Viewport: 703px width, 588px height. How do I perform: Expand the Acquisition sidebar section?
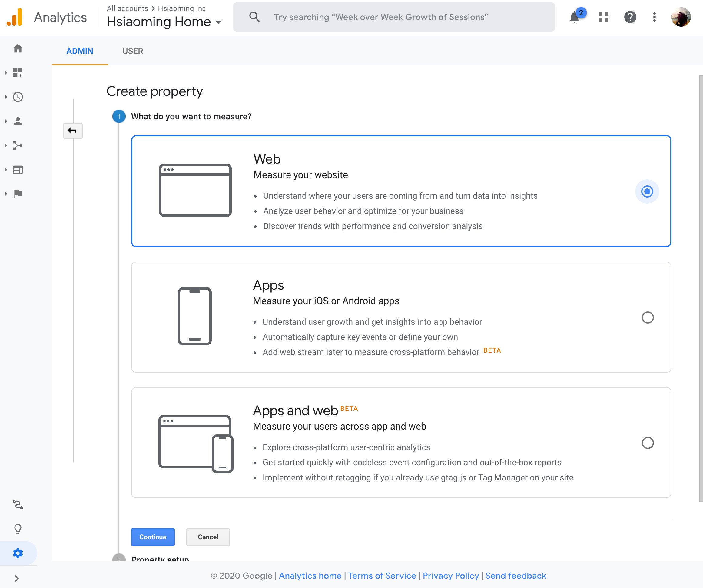(x=6, y=145)
